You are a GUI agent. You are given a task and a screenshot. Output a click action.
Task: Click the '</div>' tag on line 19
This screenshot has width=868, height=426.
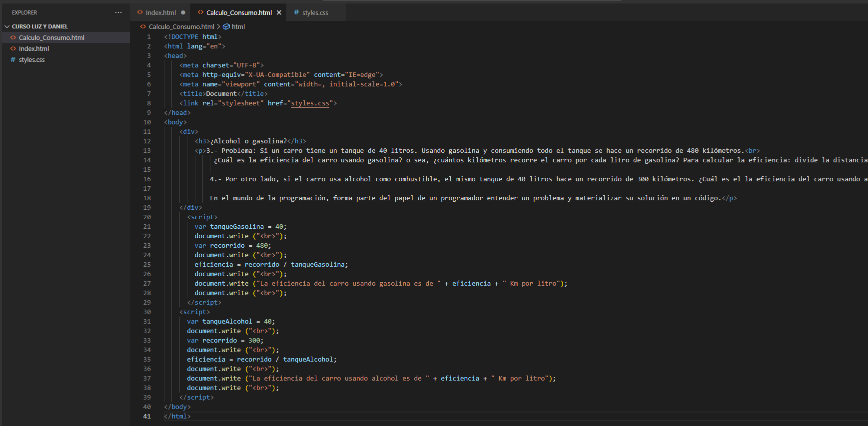click(x=191, y=208)
